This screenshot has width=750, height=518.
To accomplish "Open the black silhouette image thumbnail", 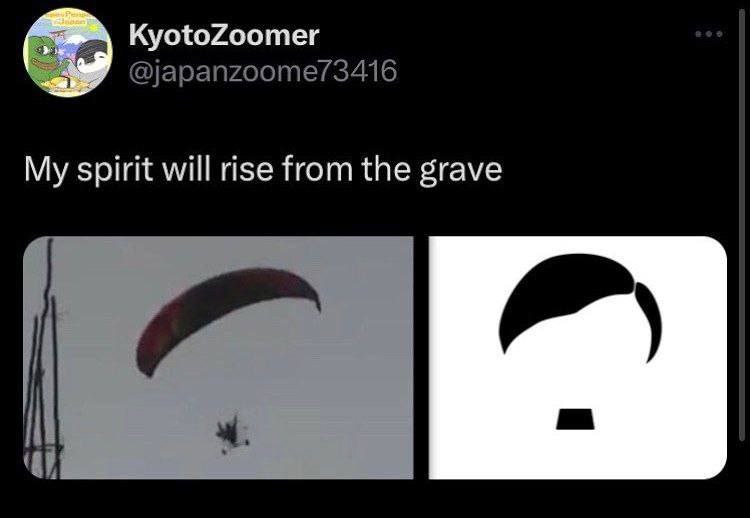I will coord(578,357).
